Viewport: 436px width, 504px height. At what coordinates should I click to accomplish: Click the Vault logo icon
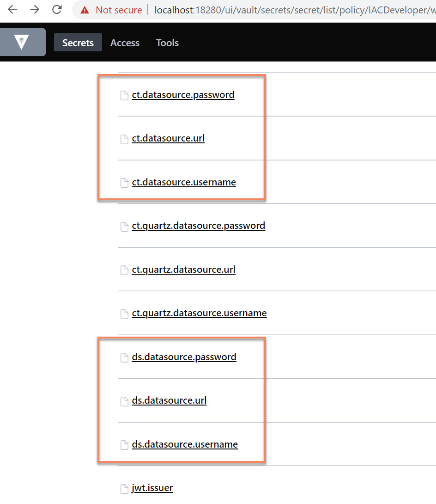pyautogui.click(x=22, y=42)
